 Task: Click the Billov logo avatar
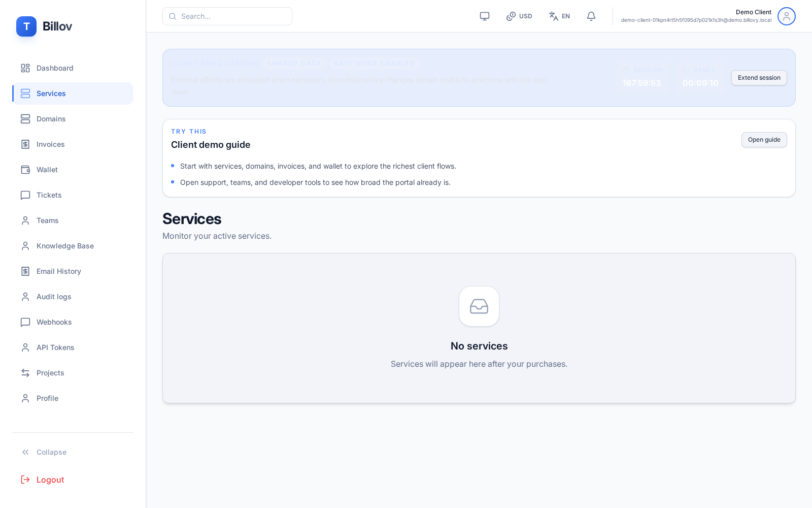[x=26, y=26]
